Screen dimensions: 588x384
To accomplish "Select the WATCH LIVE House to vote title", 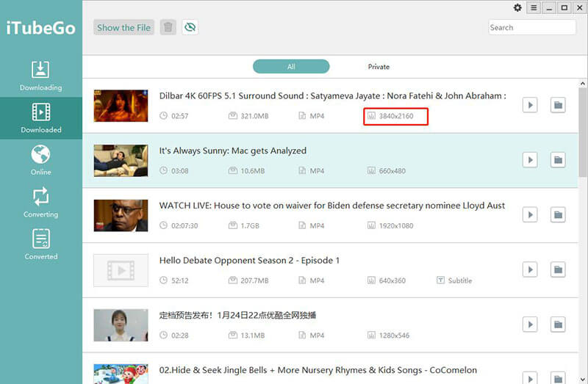I will [x=332, y=206].
